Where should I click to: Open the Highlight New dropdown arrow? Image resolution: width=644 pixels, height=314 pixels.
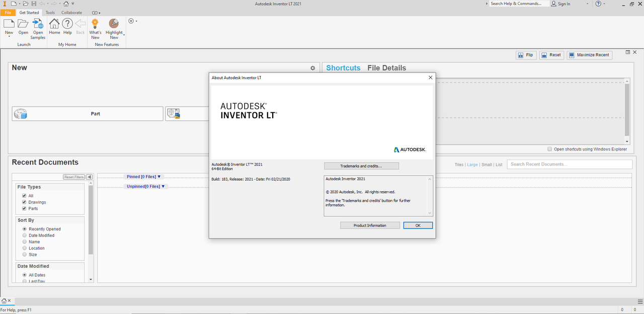(124, 35)
